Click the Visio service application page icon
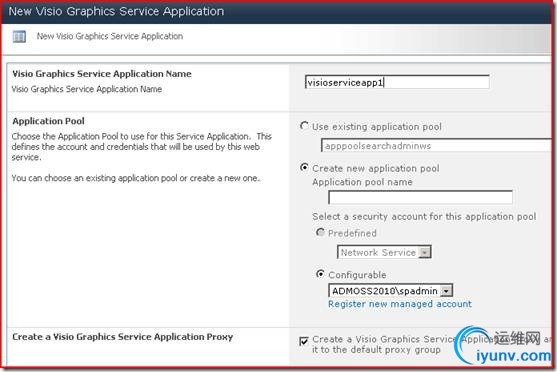 pyautogui.click(x=19, y=36)
